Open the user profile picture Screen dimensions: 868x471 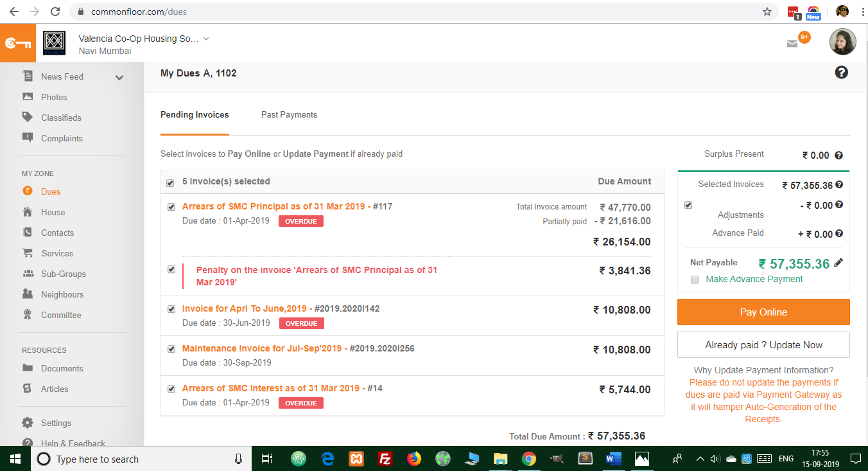coord(842,42)
